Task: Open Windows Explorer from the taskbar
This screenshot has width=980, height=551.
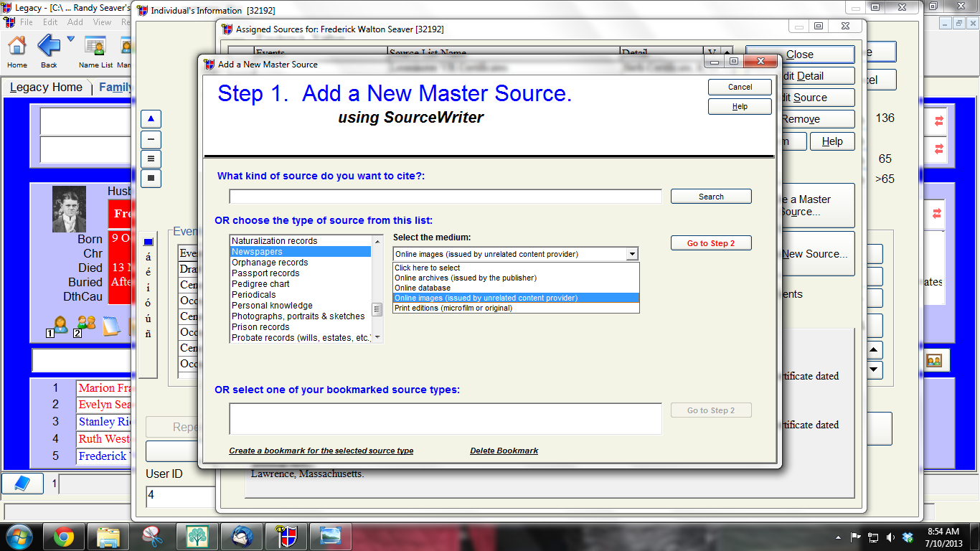Action: (x=108, y=537)
